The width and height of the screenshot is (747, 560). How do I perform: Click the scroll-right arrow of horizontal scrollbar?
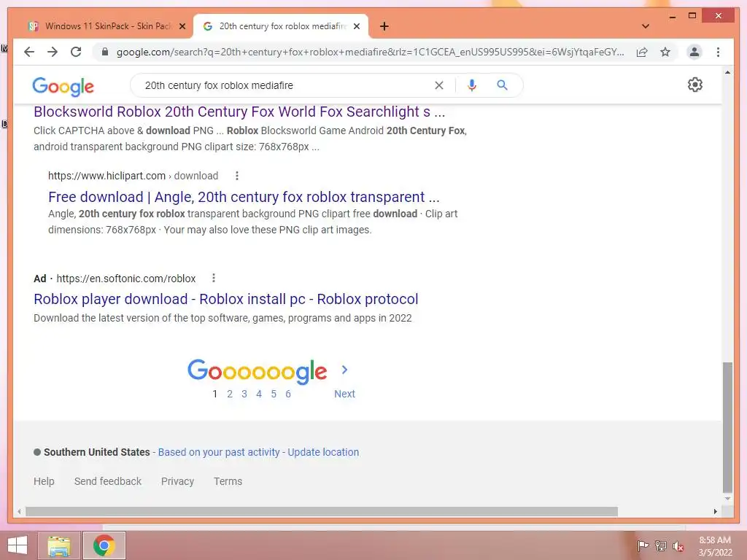pyautogui.click(x=715, y=511)
